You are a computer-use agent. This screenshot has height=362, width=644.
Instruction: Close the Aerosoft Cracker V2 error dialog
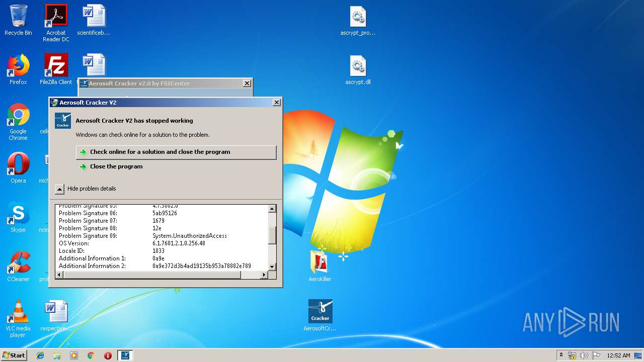pos(277,103)
